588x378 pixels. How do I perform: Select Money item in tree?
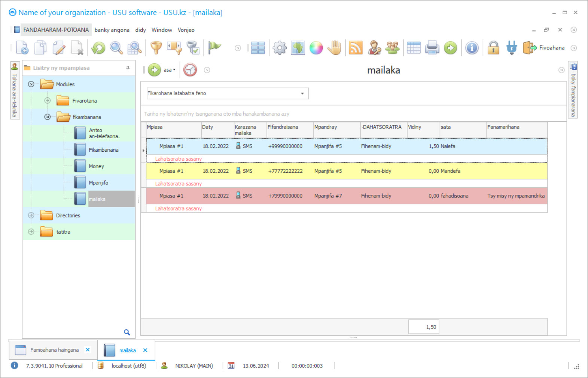coord(96,166)
